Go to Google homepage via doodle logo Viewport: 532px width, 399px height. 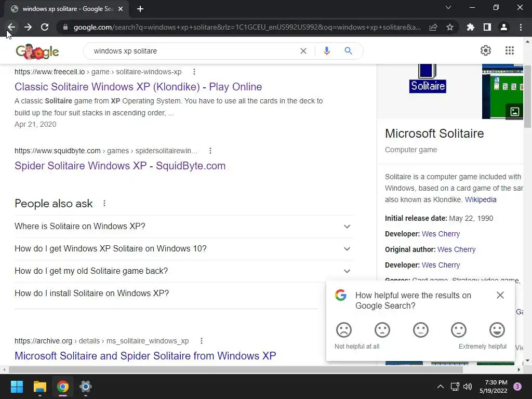[x=37, y=51]
